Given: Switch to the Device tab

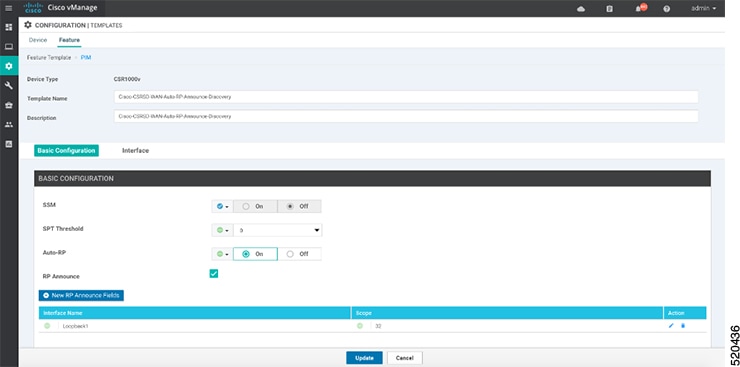Looking at the screenshot, I should pos(38,40).
